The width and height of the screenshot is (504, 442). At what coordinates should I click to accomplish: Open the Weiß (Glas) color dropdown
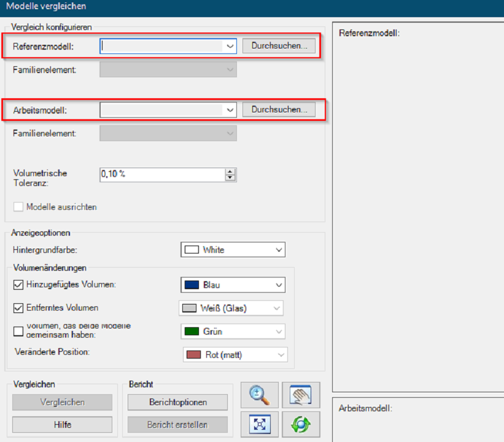tap(231, 308)
